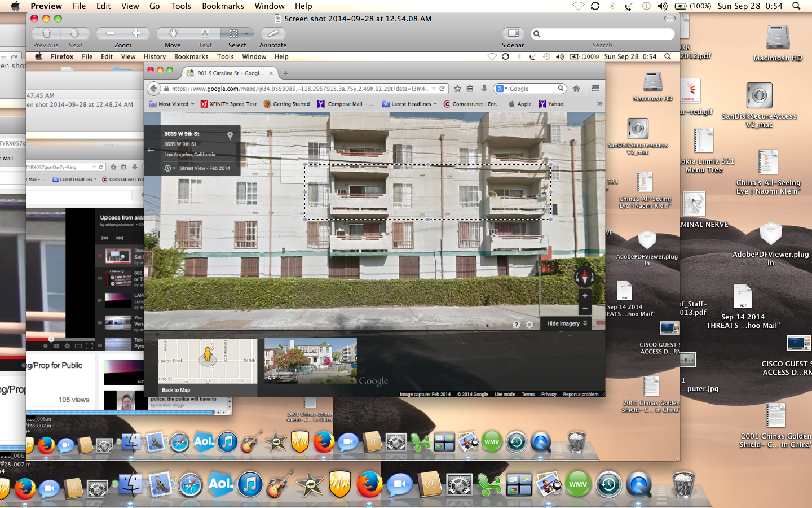Expand the Select tool dropdown arrow
Viewport: 812px width, 508px height.
pyautogui.click(x=246, y=34)
